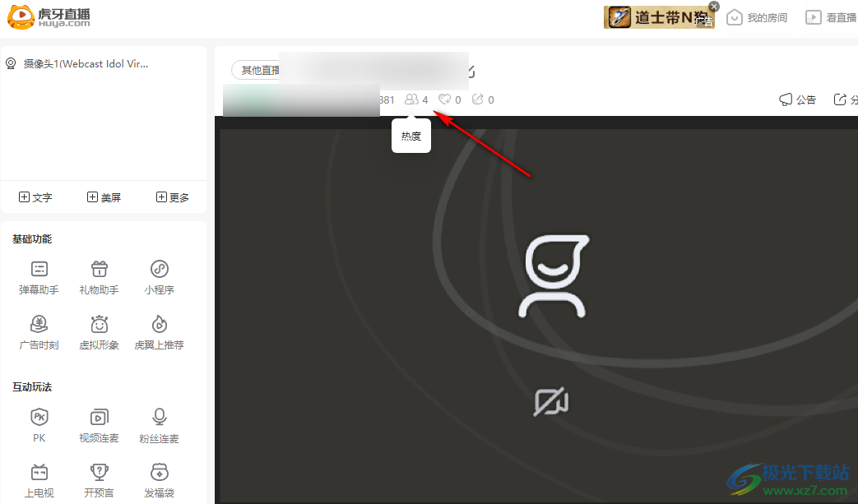Viewport: 858px width, 504px height.
Task: Add 更多 sources
Action: point(173,197)
